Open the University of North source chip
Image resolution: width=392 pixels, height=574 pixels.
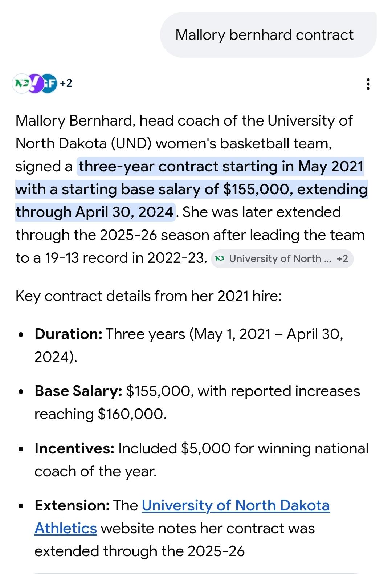coord(275,258)
